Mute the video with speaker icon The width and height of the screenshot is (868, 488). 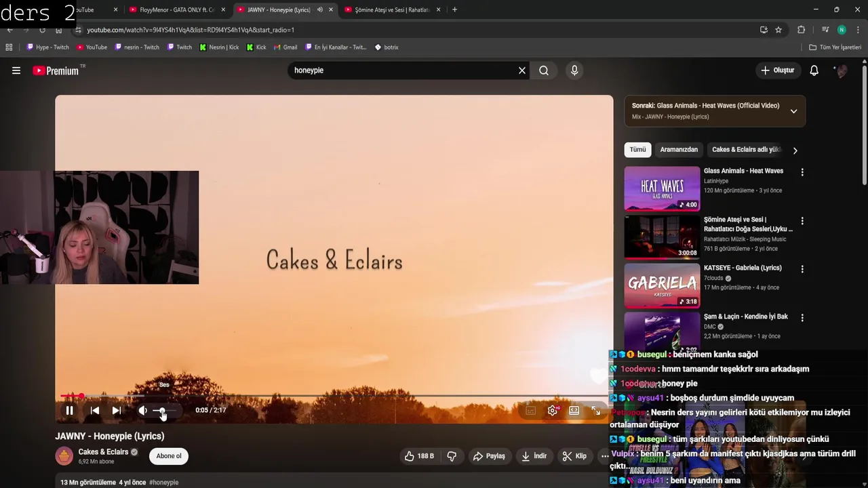(x=142, y=410)
